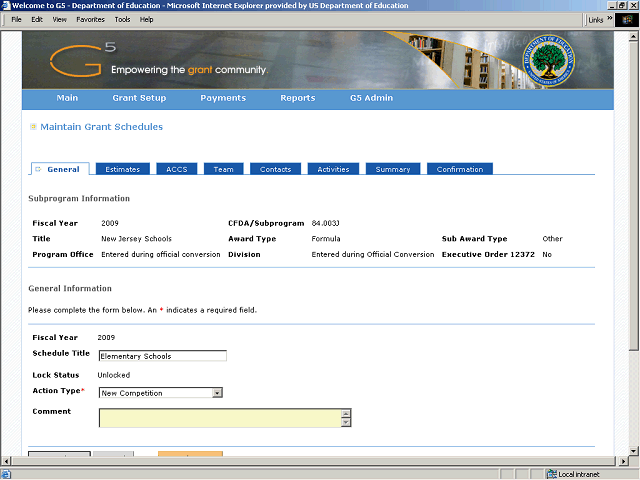
Task: Click the Links toolbar label
Action: point(596,20)
